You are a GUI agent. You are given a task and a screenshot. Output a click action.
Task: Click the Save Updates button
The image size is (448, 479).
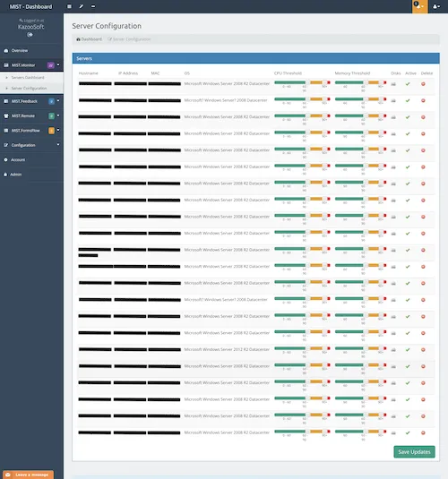pos(414,451)
